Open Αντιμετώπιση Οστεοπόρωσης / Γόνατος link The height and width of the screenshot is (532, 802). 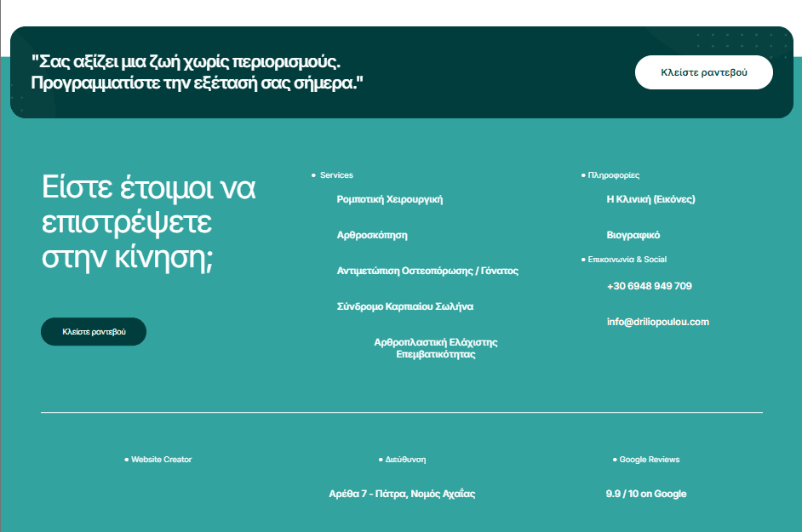427,271
